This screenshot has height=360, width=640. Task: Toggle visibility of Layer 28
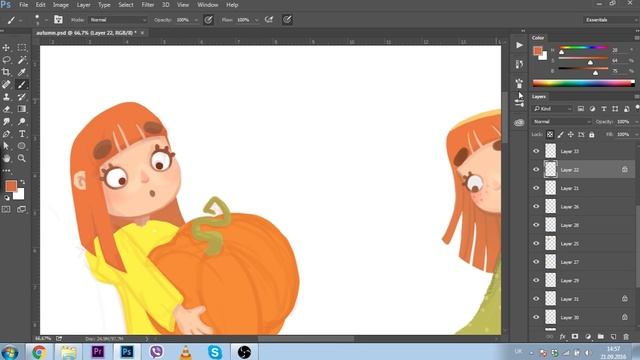click(536, 225)
